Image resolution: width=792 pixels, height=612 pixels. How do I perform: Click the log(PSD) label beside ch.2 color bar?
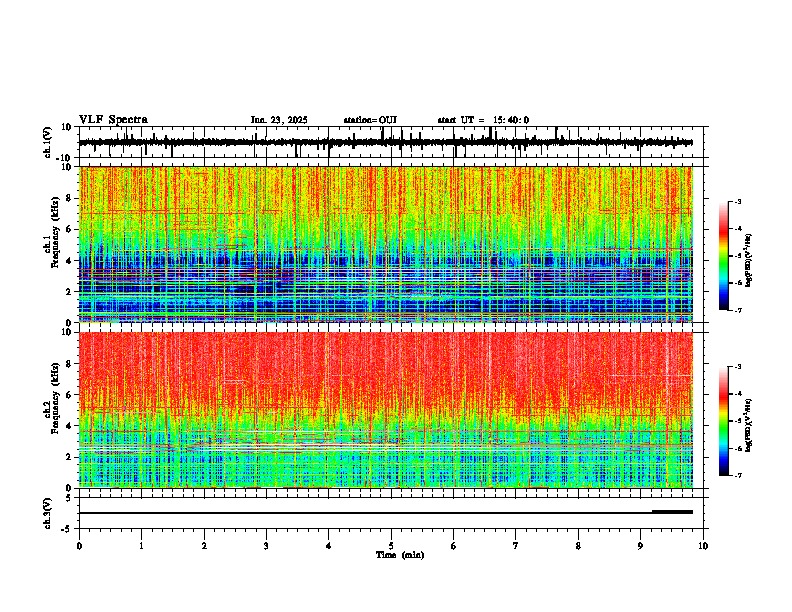pyautogui.click(x=749, y=425)
